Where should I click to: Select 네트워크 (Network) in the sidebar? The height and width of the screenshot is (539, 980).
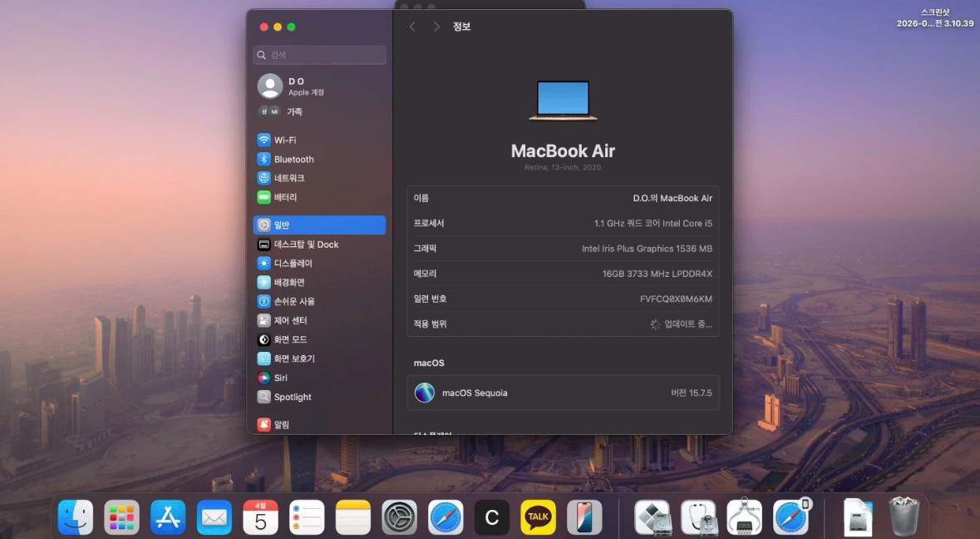click(x=288, y=178)
